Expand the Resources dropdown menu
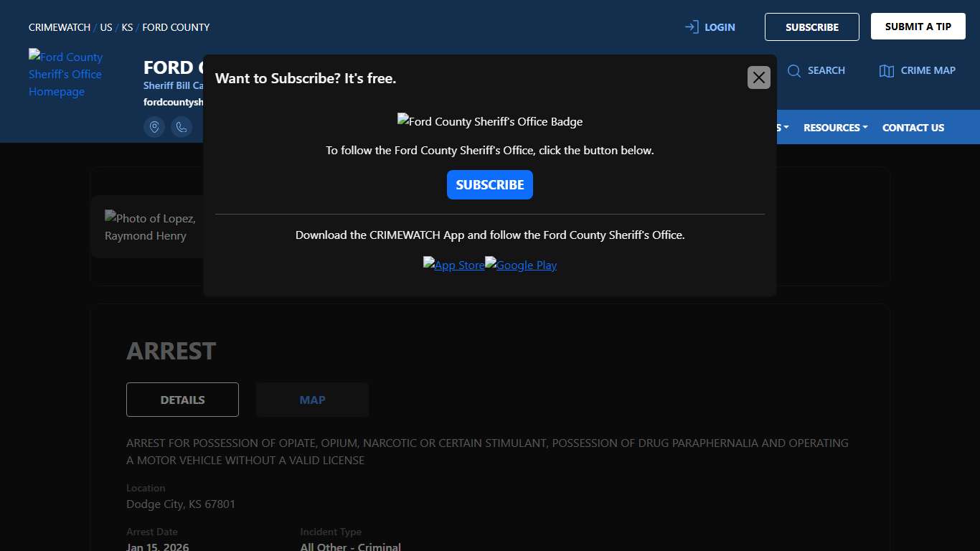This screenshot has width=980, height=551. click(835, 128)
